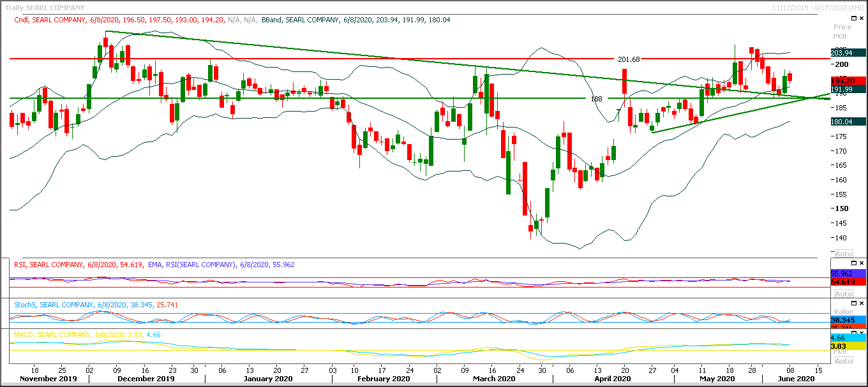Click the 4.66 MACD signal value tag
This screenshot has width=868, height=387.
click(849, 337)
